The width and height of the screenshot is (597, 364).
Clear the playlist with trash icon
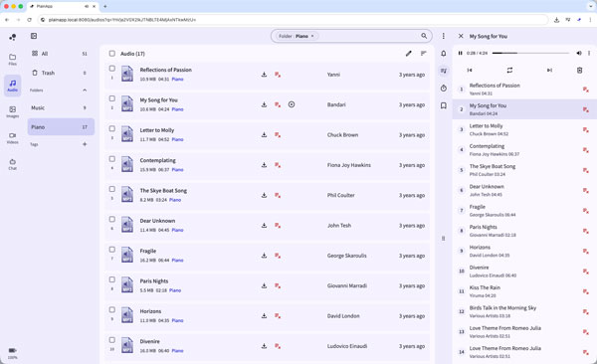click(x=579, y=70)
